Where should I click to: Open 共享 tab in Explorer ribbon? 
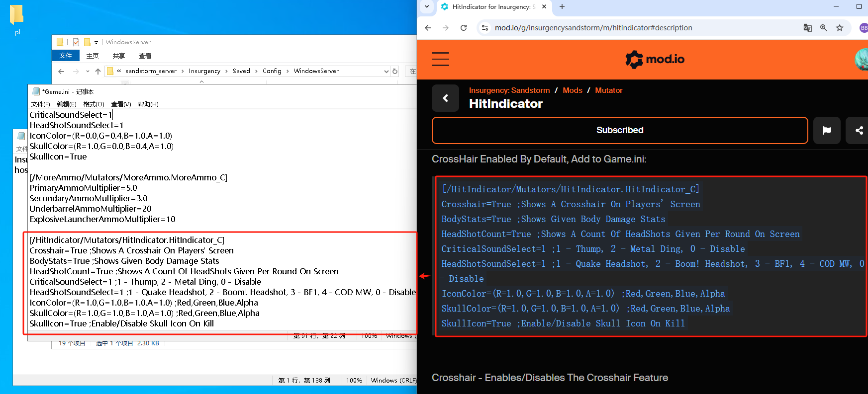(x=119, y=56)
